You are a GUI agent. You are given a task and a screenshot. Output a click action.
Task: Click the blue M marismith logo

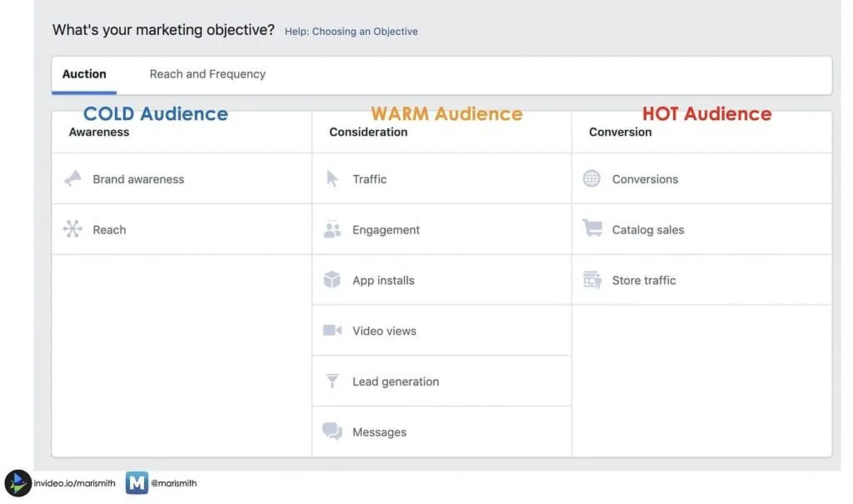click(136, 483)
